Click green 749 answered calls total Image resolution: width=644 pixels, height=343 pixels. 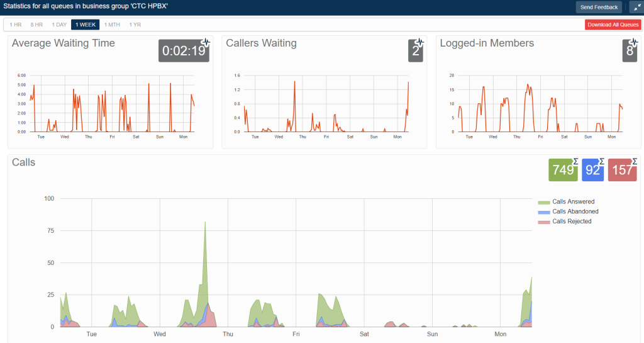coord(563,170)
